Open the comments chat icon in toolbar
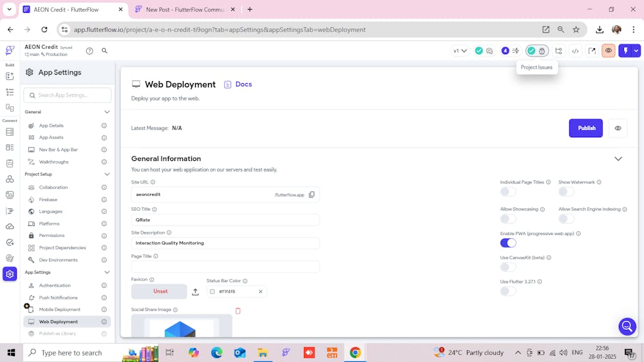The width and height of the screenshot is (644, 362). point(489,51)
